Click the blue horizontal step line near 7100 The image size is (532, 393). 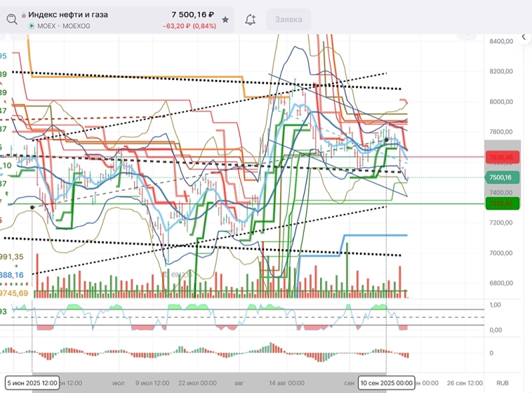[372, 235]
